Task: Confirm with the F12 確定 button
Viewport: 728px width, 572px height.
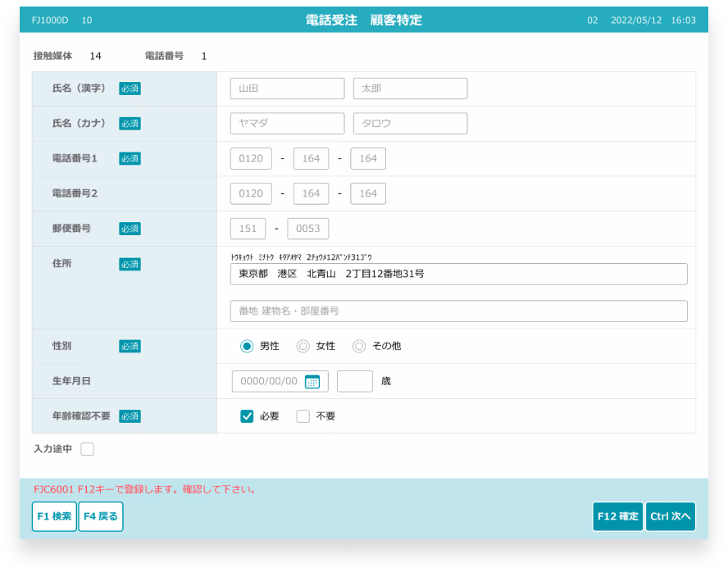Action: click(617, 516)
